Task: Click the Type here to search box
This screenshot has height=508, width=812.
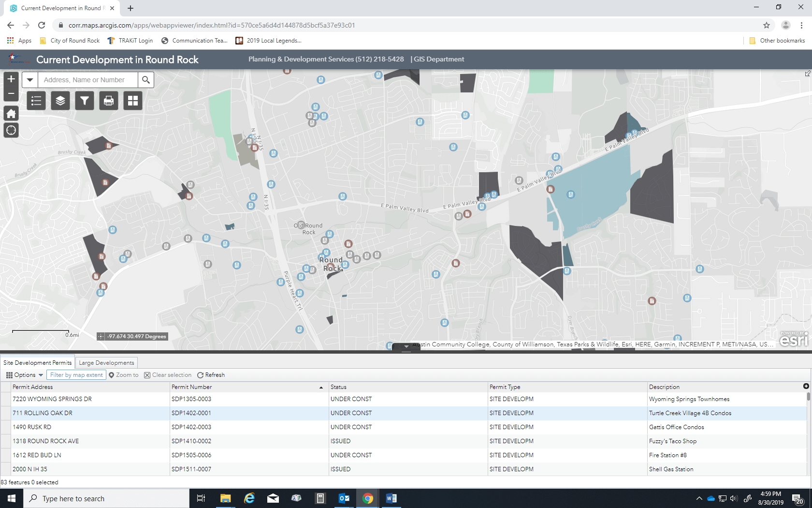Action: click(x=106, y=498)
